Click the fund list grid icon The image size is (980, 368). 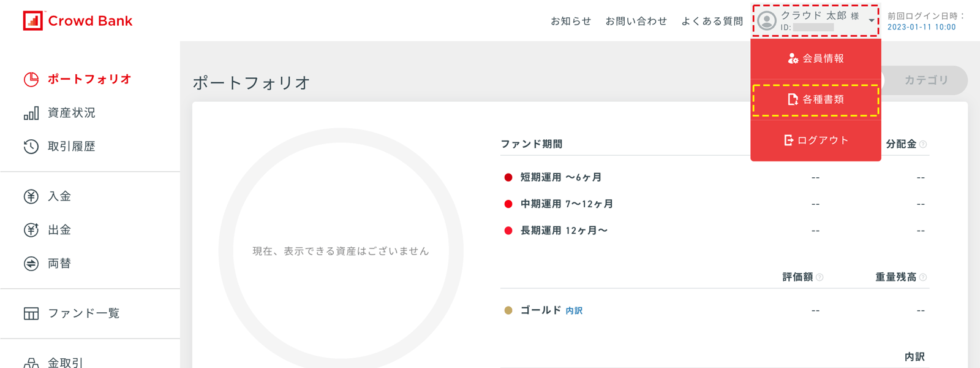(31, 313)
